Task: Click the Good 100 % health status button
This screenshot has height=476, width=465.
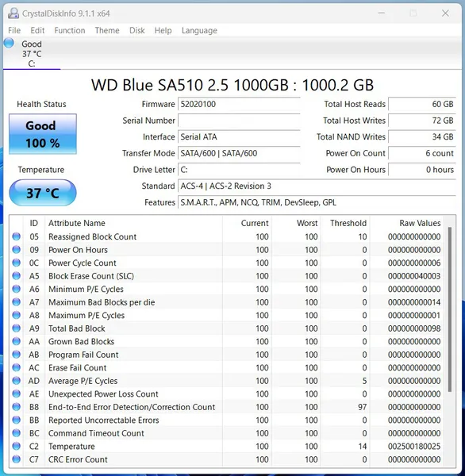Action: [x=43, y=134]
